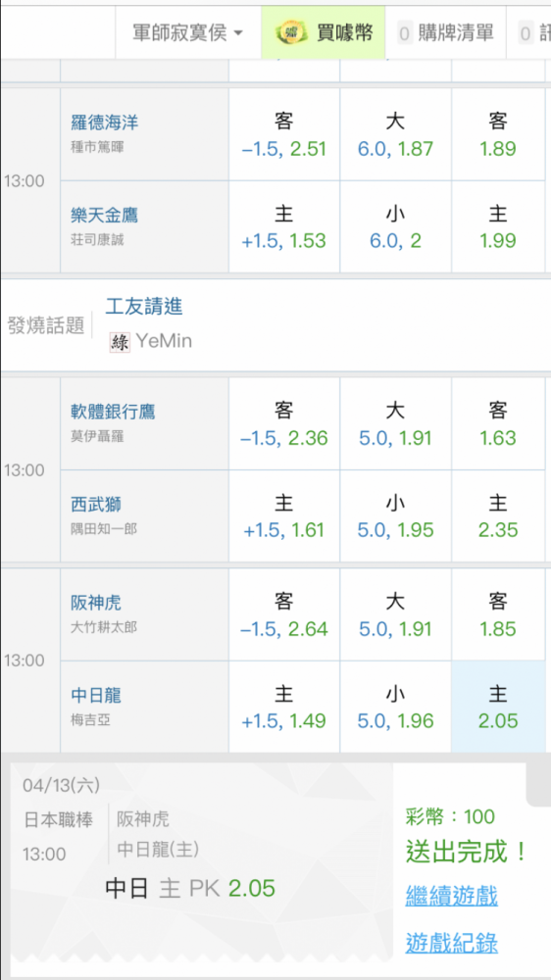Viewport: 551px width, 980px height.
Task: Open the 西武獅 team link
Action: [x=96, y=504]
